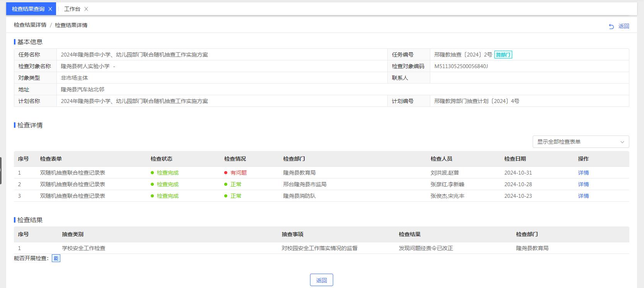The image size is (644, 288).
Task: Switch to the 工作台 tab
Action: pos(72,9)
